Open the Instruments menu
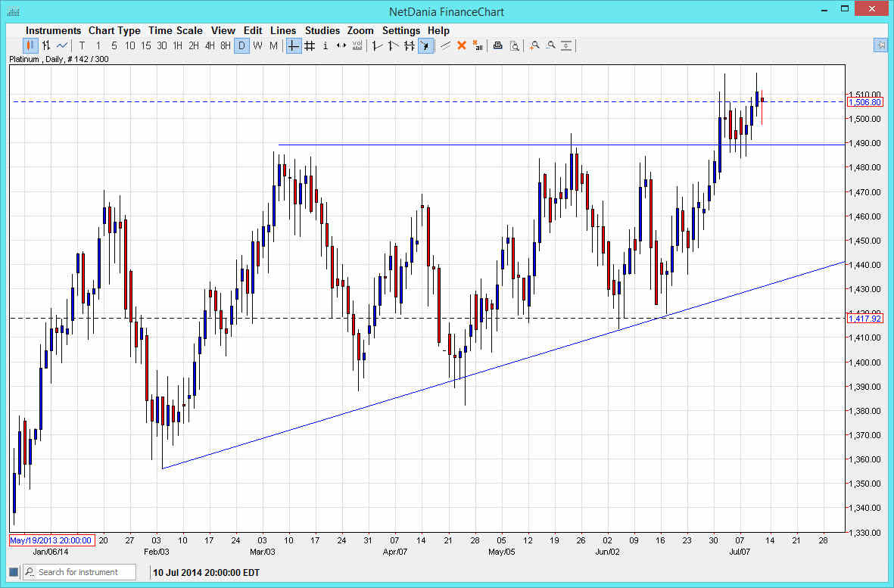Viewport: 894px width, 588px height. pyautogui.click(x=53, y=31)
